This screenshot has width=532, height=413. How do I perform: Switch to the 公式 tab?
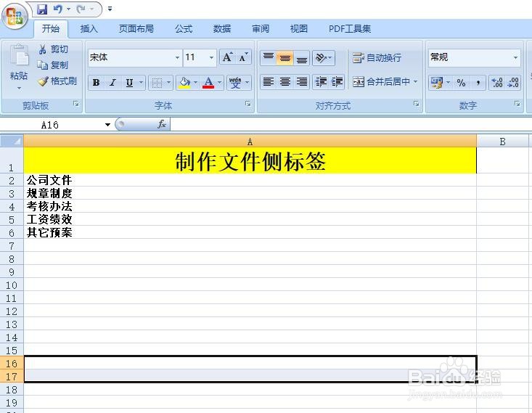184,29
